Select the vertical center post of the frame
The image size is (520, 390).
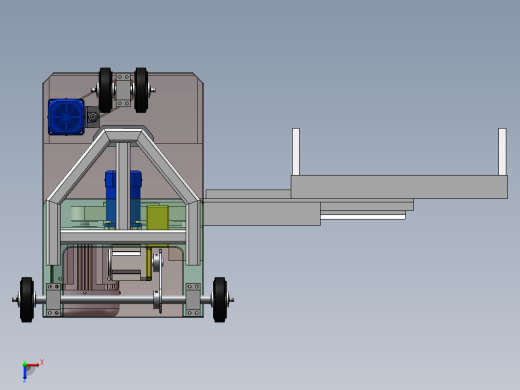tap(123, 186)
